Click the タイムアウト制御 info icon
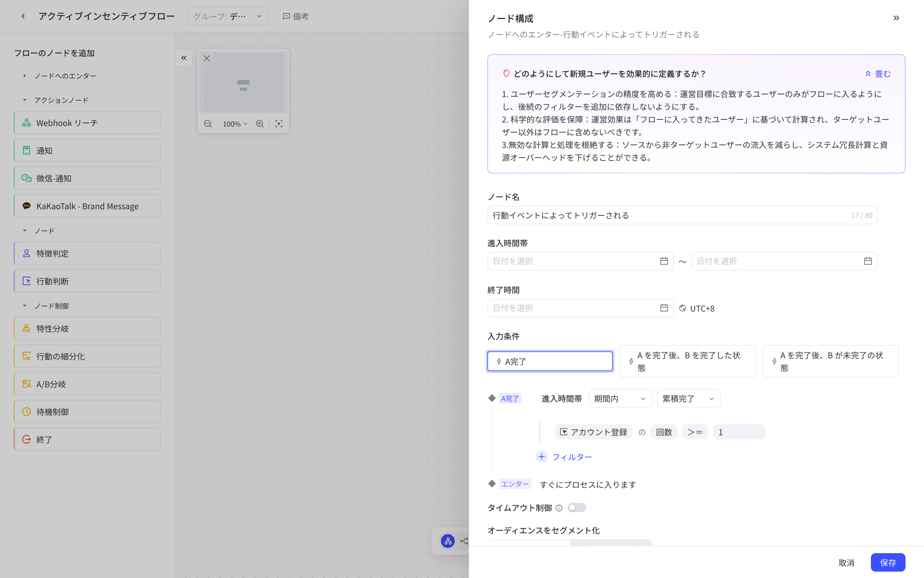This screenshot has height=578, width=924. tap(559, 508)
